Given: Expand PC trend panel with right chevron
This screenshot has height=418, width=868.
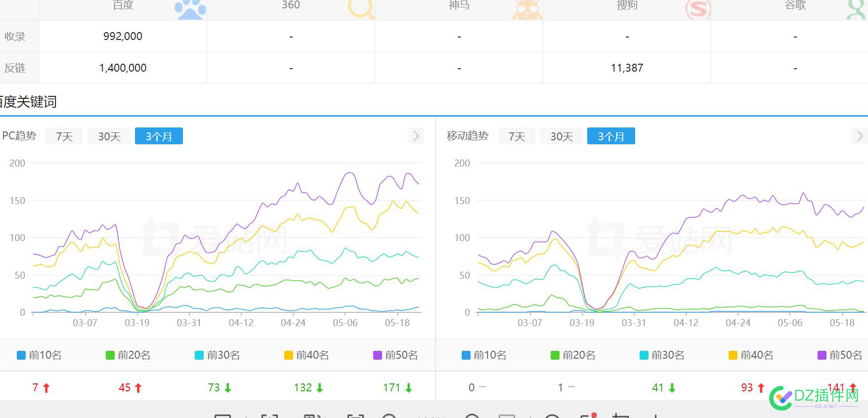Looking at the screenshot, I should tap(416, 136).
